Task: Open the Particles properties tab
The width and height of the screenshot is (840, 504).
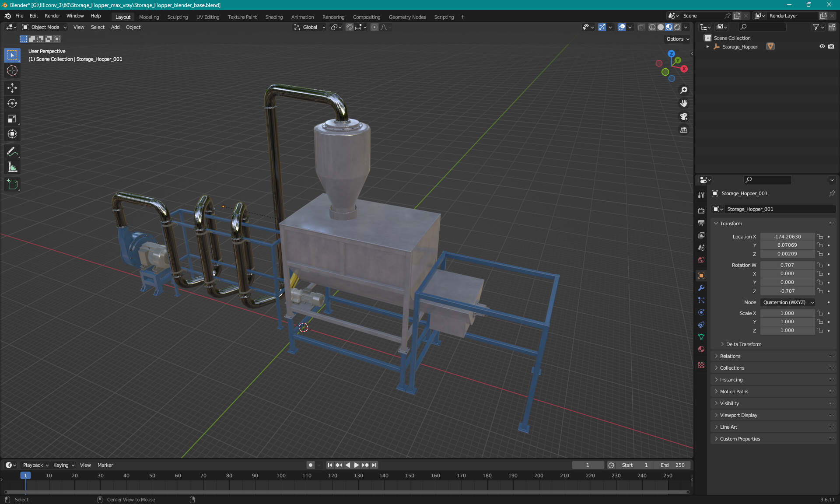Action: [x=701, y=300]
